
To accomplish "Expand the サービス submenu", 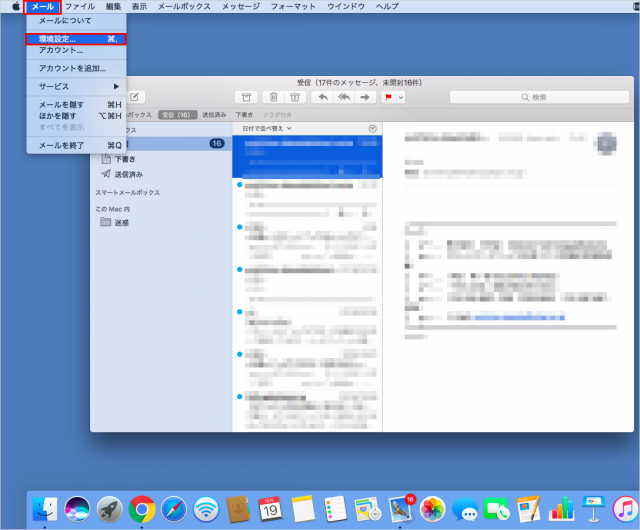I will 75,86.
